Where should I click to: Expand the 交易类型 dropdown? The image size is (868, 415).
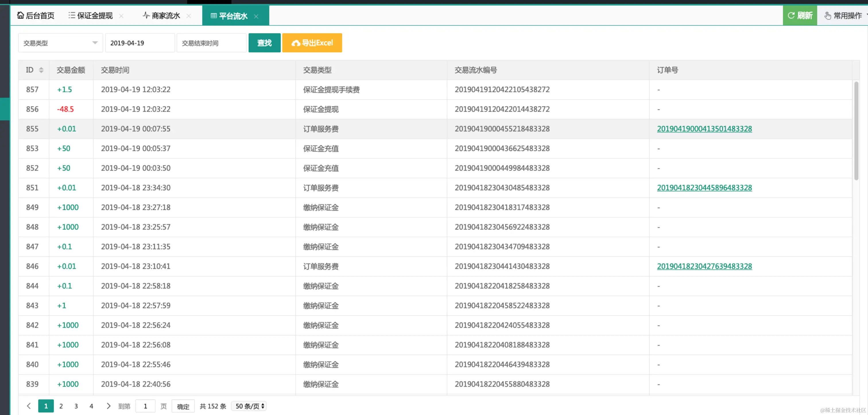(x=60, y=43)
